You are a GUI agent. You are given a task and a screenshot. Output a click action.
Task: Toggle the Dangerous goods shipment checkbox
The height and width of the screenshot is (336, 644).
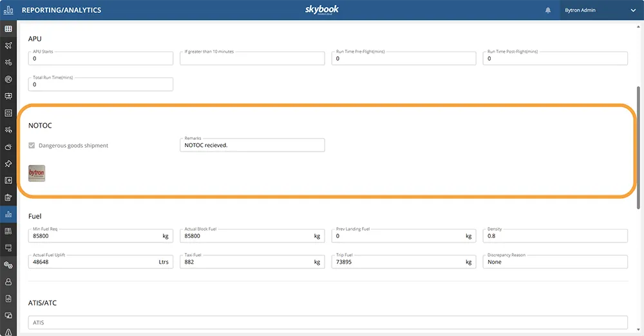[x=32, y=146]
